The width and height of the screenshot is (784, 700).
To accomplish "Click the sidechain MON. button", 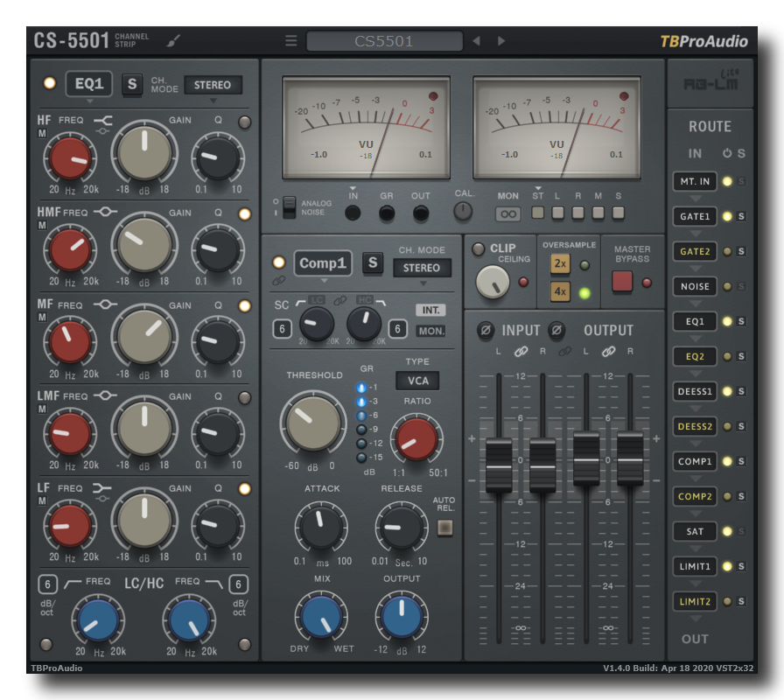I will (x=430, y=331).
